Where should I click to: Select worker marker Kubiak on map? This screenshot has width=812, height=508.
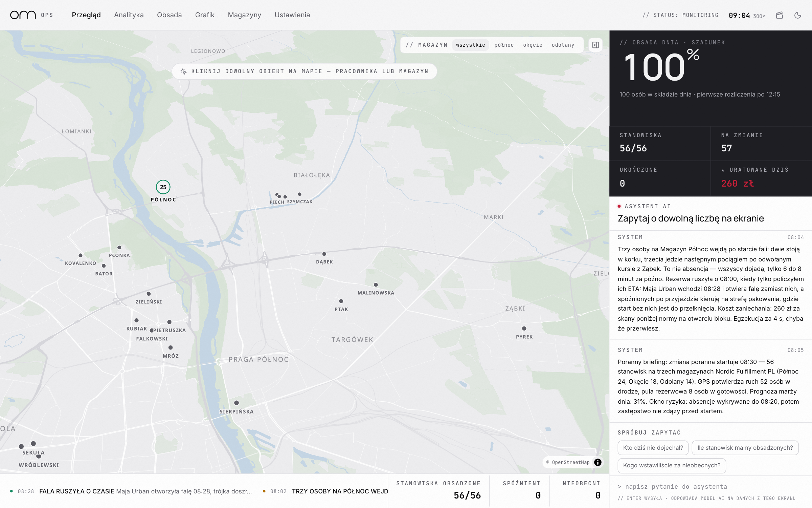click(136, 320)
